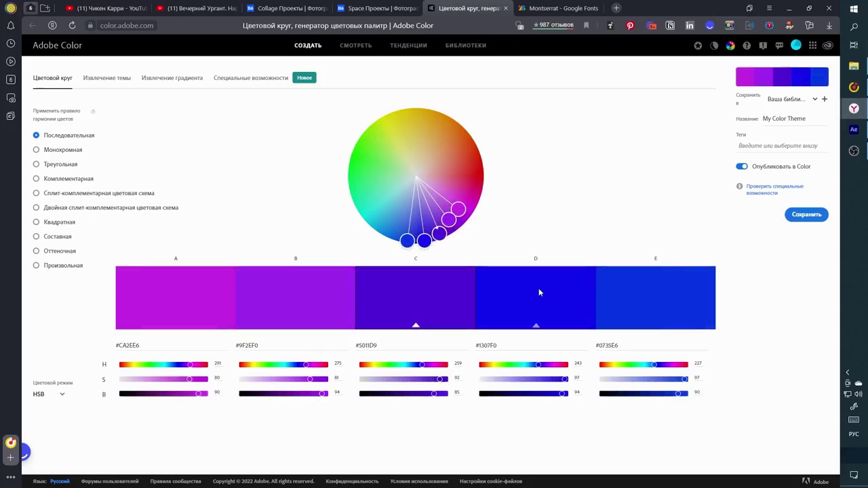
Task: Open the Notion web clipper extension
Action: (670, 26)
